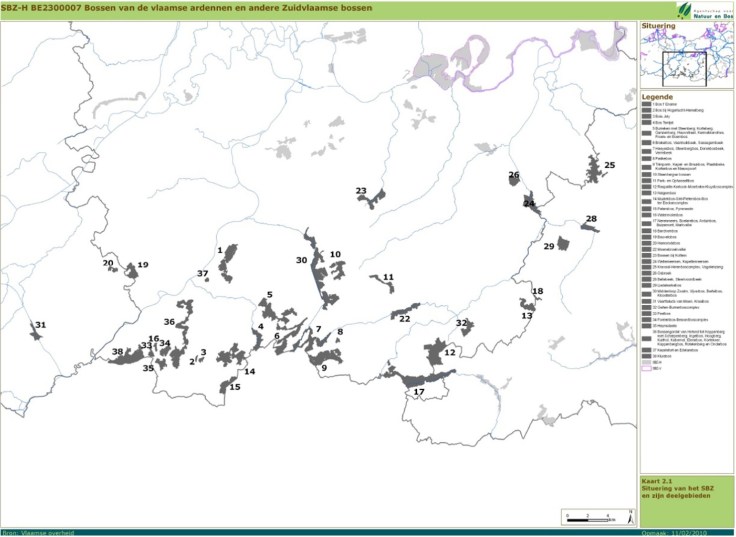Click area label 26 on the map
This screenshot has width=736, height=537.
[514, 175]
